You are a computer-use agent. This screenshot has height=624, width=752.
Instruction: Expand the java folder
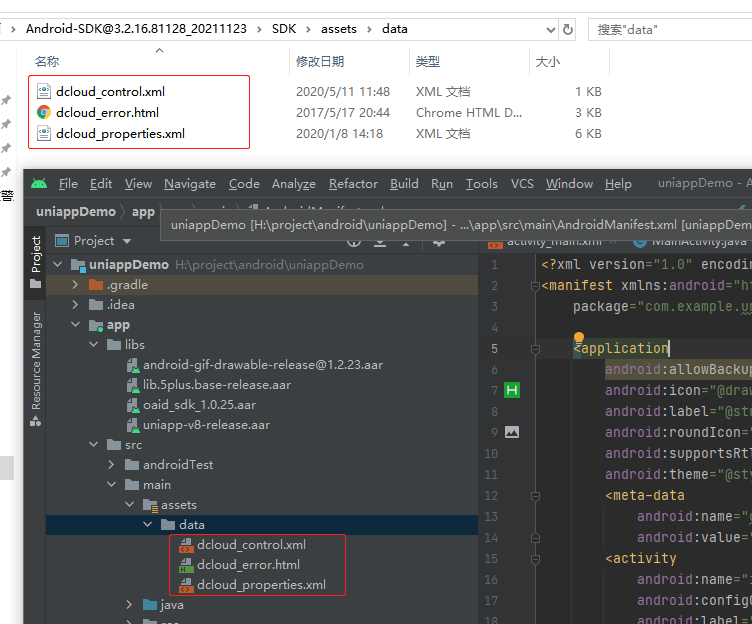click(129, 605)
